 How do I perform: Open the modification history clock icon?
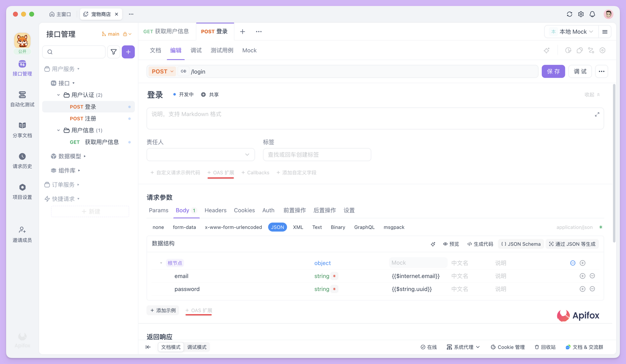pyautogui.click(x=568, y=50)
